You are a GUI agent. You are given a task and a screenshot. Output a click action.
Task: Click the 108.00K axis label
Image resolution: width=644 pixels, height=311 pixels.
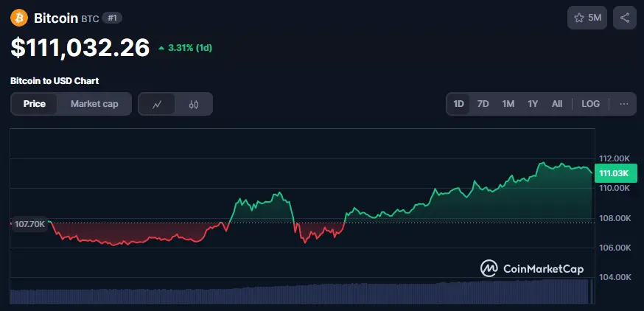(614, 218)
